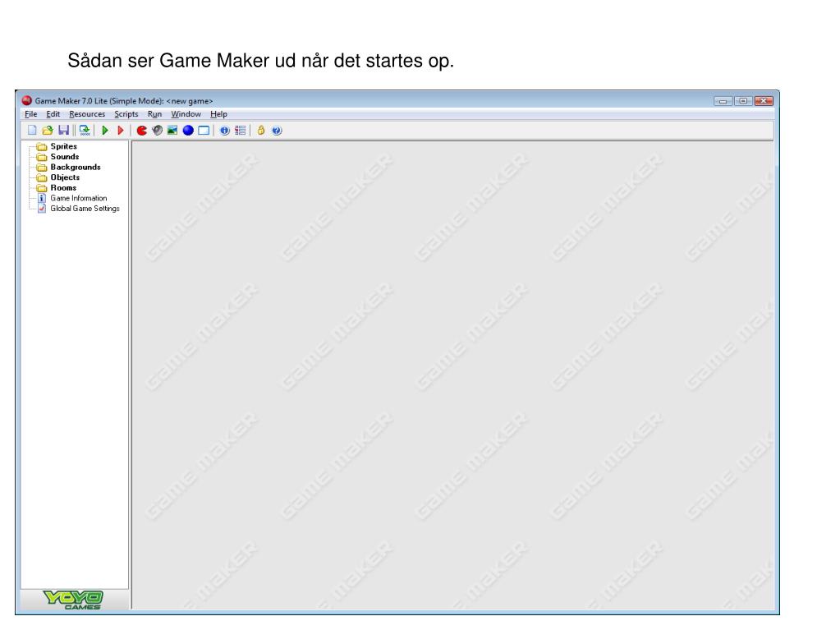Open the Run menu
The height and width of the screenshot is (630, 840).
(x=155, y=114)
